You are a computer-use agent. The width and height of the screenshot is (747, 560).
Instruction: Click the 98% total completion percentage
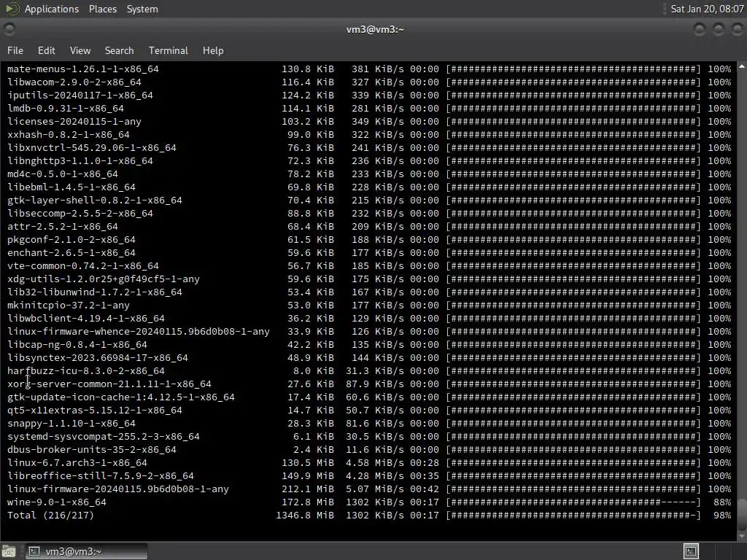pos(723,516)
